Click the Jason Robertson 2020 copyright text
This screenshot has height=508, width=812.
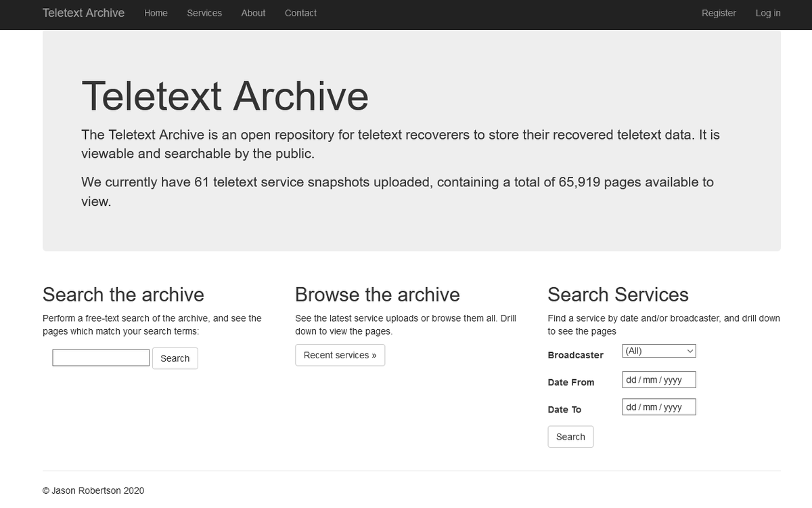click(x=93, y=490)
